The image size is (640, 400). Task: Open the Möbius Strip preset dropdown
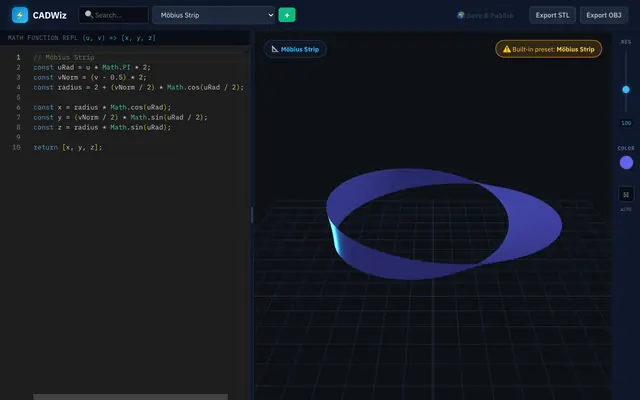pos(213,15)
